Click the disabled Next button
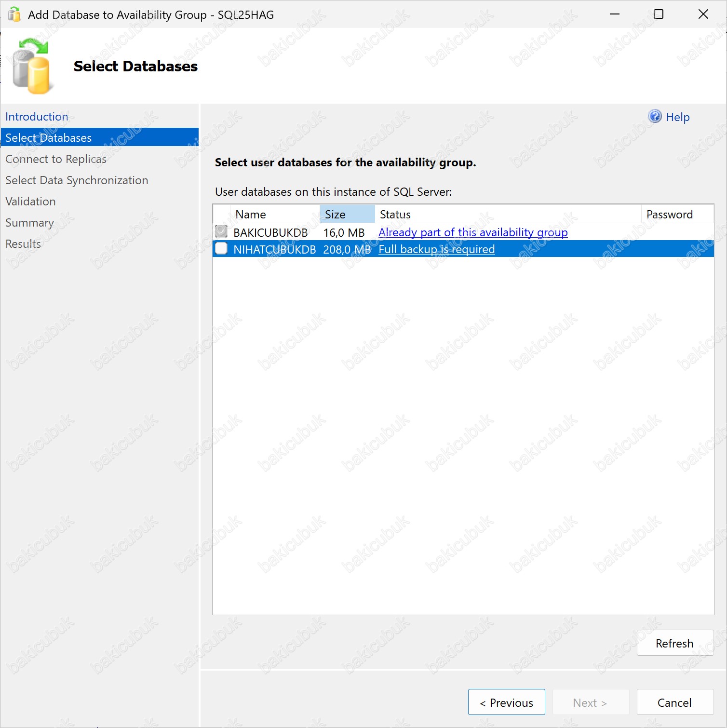 coord(590,702)
